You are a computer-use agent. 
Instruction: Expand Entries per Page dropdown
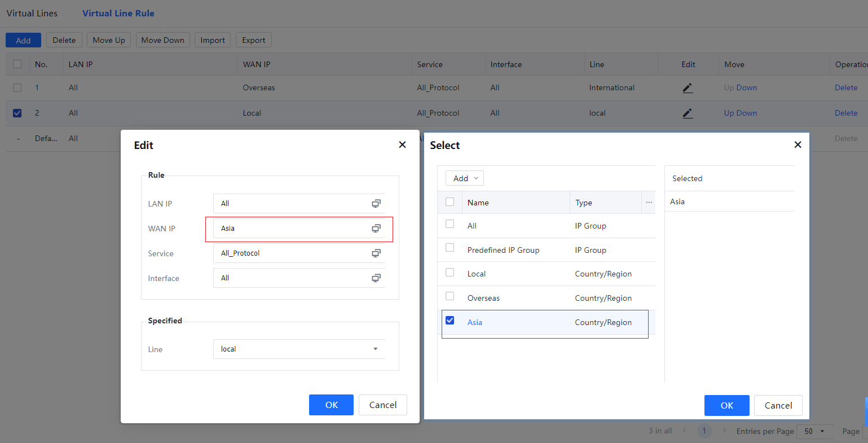point(815,431)
